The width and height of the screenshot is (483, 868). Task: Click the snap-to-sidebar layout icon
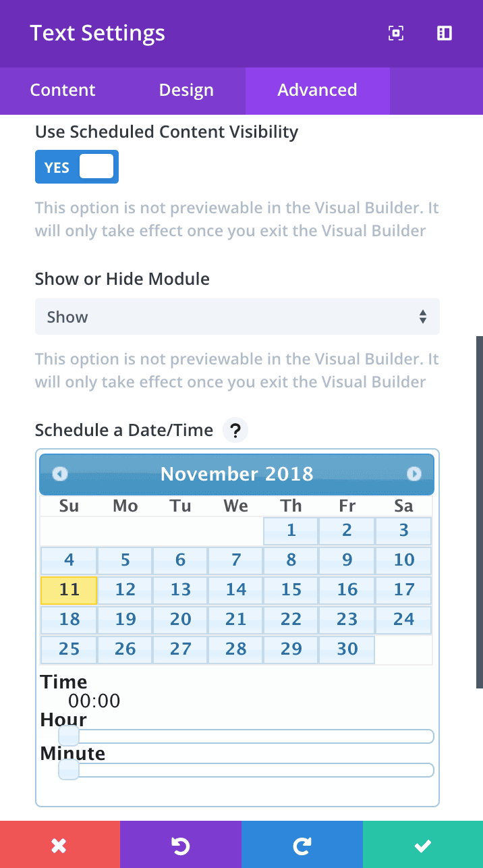[445, 34]
